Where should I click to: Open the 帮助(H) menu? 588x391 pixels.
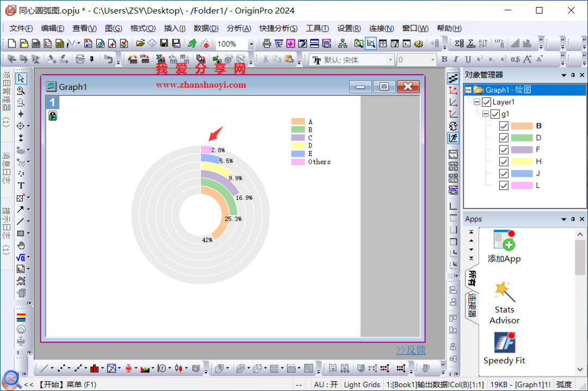[x=449, y=28]
